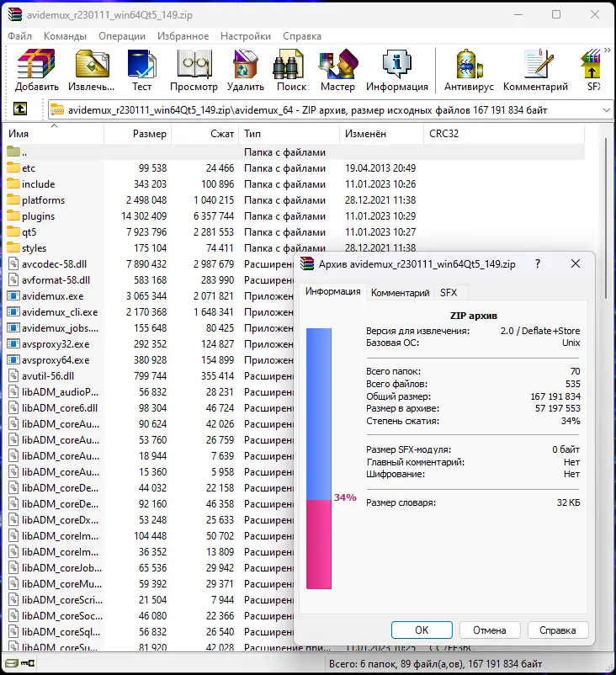Select the libADM_core6.dll file icon

13,407
